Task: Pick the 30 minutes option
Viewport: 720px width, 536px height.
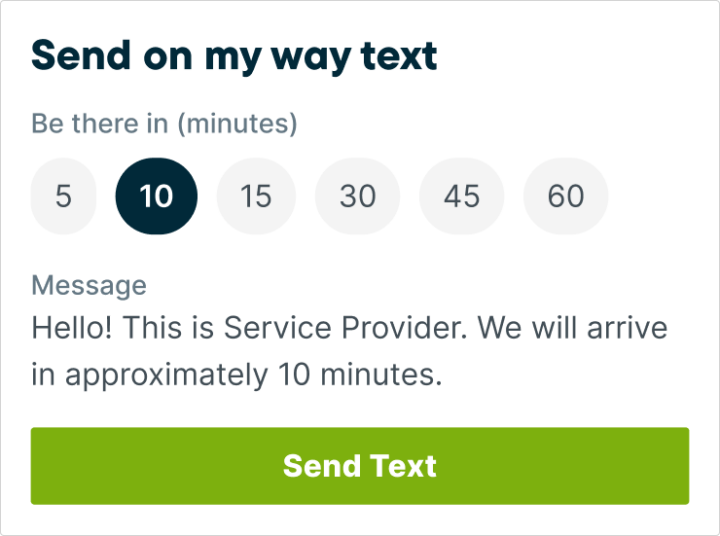Action: click(357, 196)
